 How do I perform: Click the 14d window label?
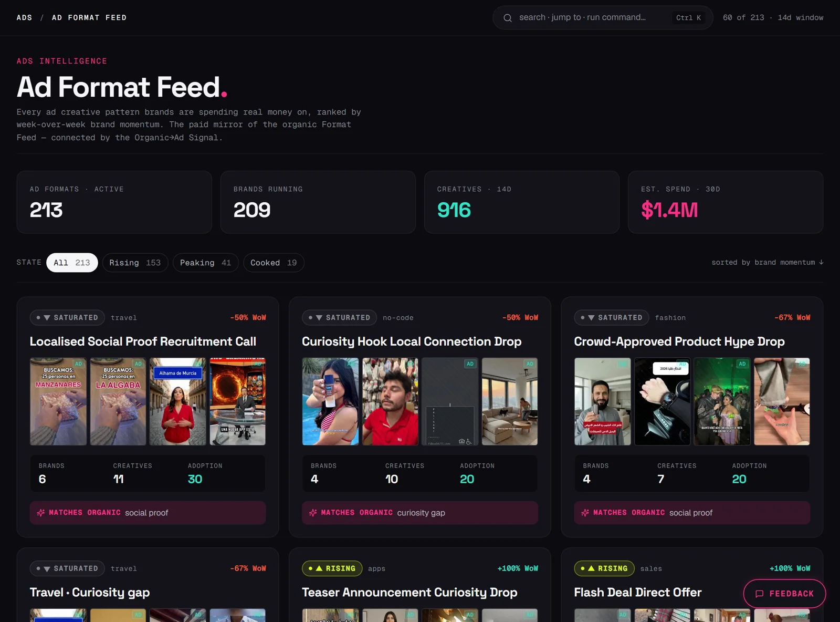[x=800, y=18]
